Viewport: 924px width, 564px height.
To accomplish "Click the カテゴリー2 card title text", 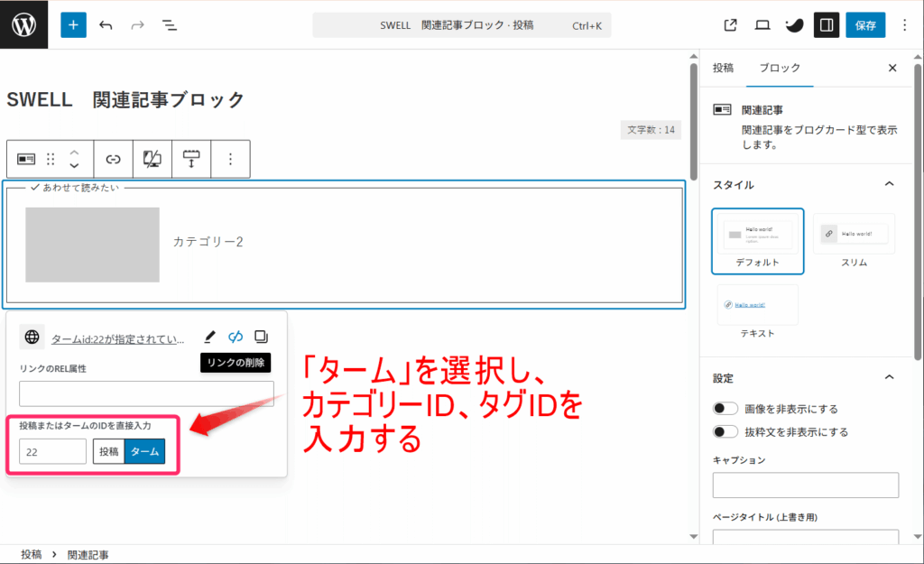I will [x=208, y=242].
